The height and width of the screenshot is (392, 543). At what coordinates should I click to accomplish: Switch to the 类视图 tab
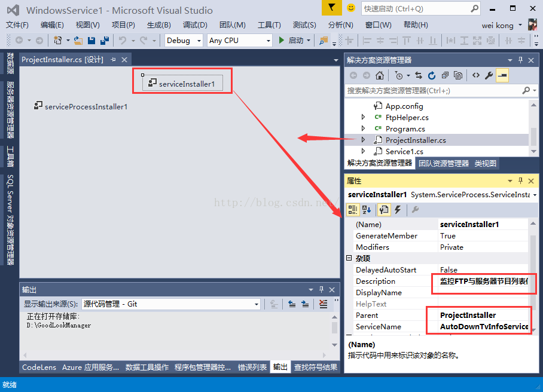coord(485,163)
